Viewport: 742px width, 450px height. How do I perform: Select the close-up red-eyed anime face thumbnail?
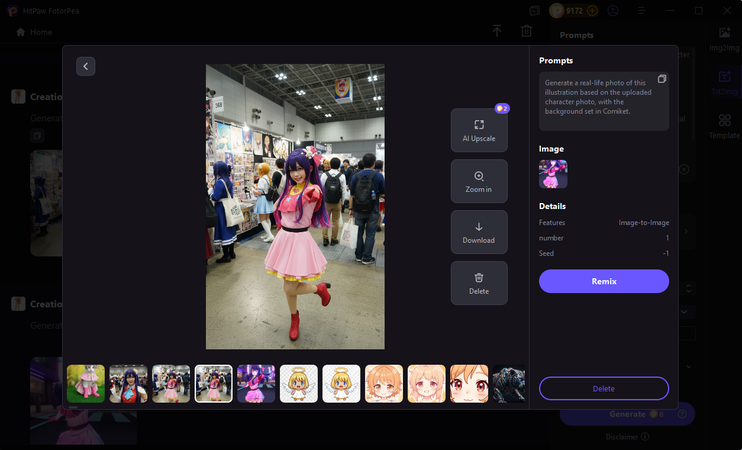point(469,384)
